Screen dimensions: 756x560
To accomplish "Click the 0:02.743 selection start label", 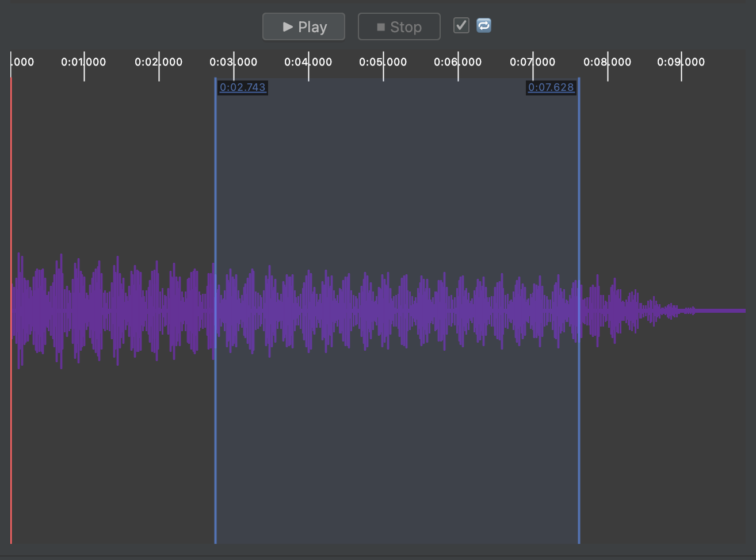I will point(243,87).
